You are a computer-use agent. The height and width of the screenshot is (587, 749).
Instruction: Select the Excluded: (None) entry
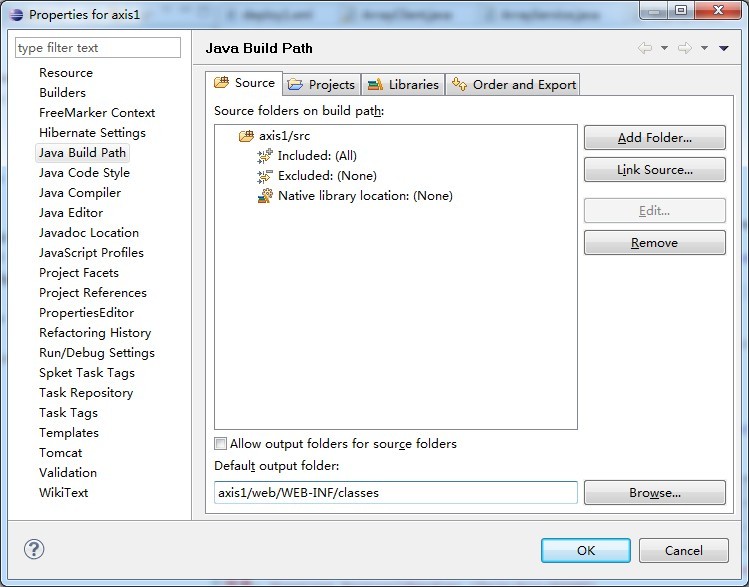(327, 176)
